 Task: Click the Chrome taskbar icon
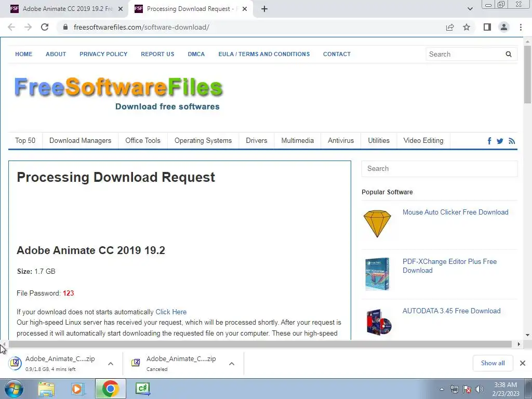point(110,389)
